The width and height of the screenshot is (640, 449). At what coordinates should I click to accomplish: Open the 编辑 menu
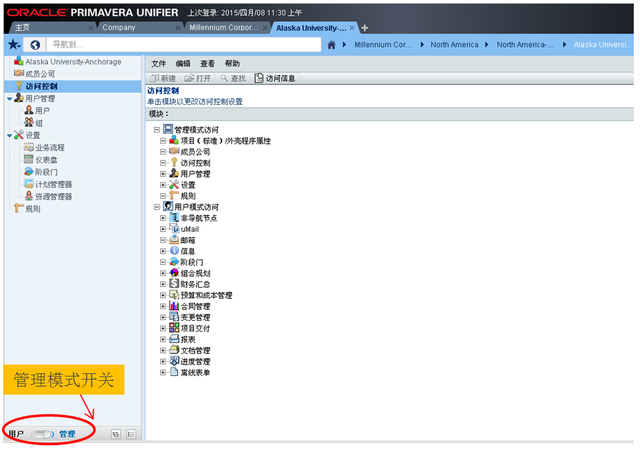[183, 64]
